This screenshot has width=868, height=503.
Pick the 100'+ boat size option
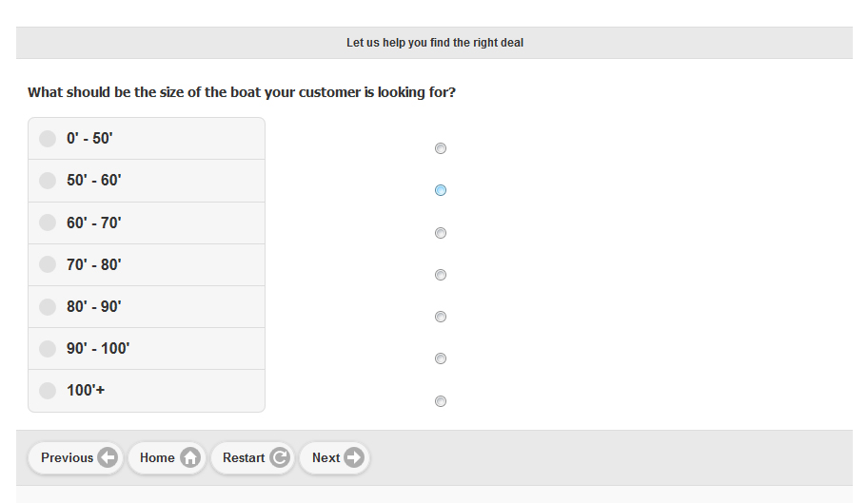coord(147,391)
